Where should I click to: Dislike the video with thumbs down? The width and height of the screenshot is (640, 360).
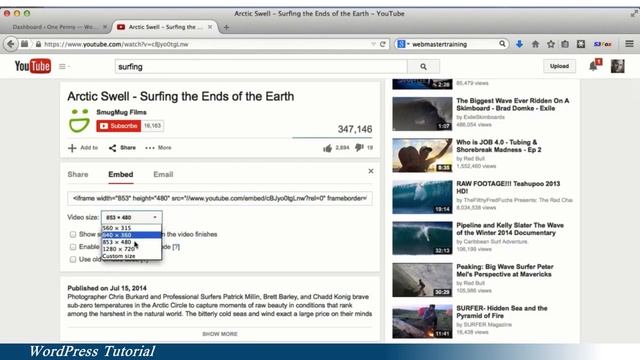point(359,148)
